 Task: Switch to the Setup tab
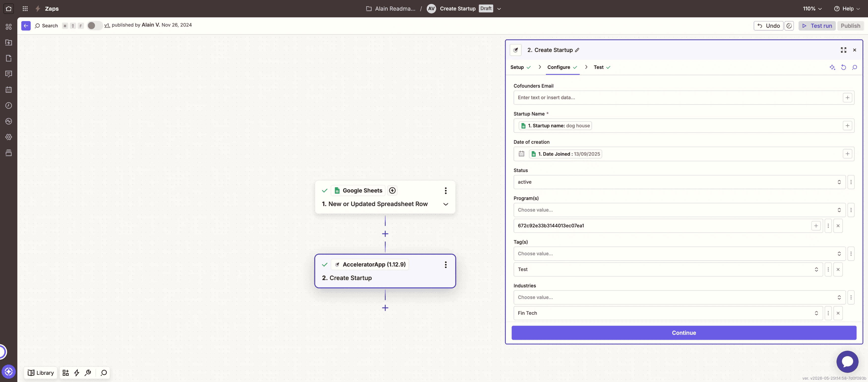[520, 67]
